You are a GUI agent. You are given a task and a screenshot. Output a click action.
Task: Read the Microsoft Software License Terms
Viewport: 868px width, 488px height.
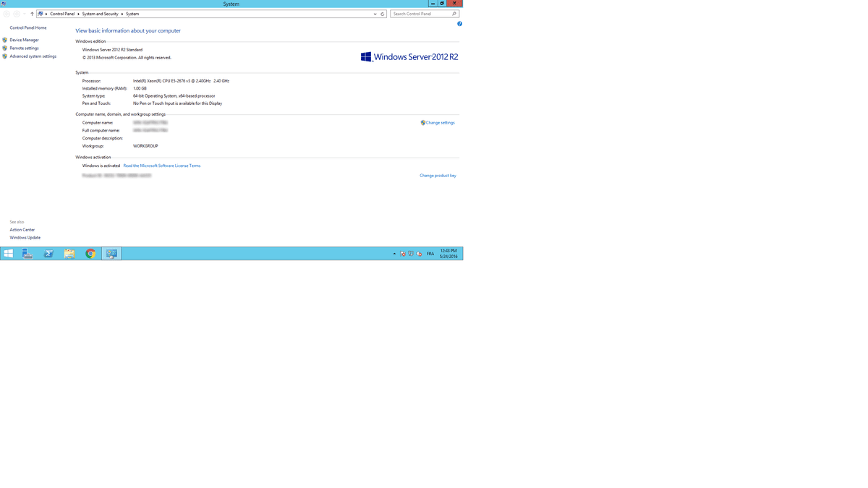[x=162, y=166]
